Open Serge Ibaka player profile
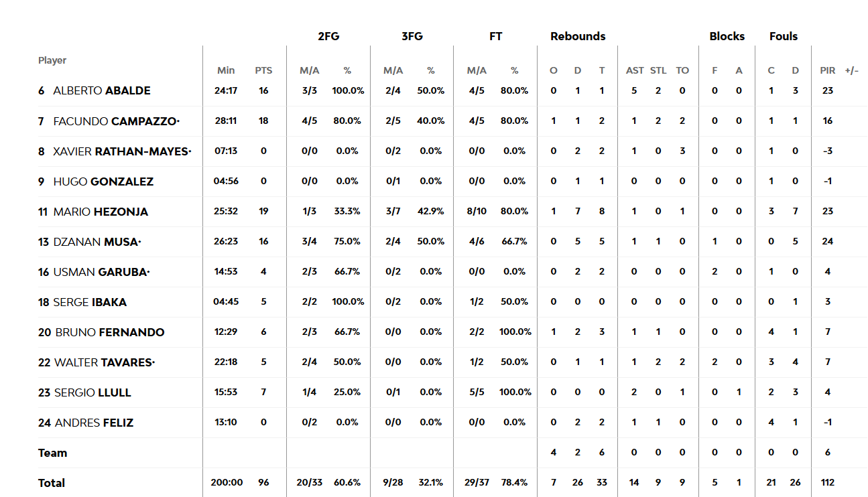 [90, 302]
